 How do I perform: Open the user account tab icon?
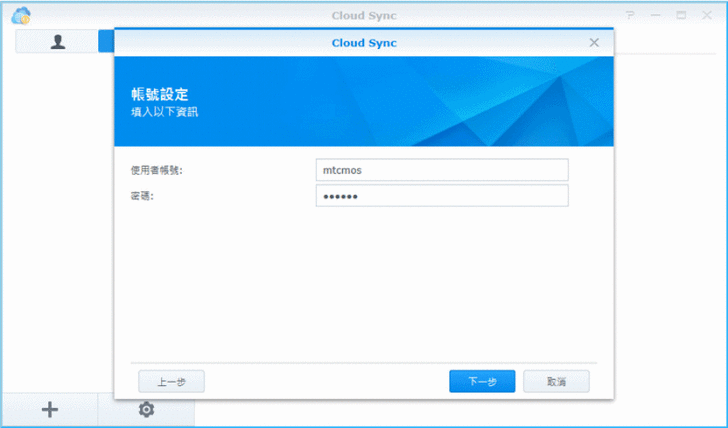(x=58, y=42)
